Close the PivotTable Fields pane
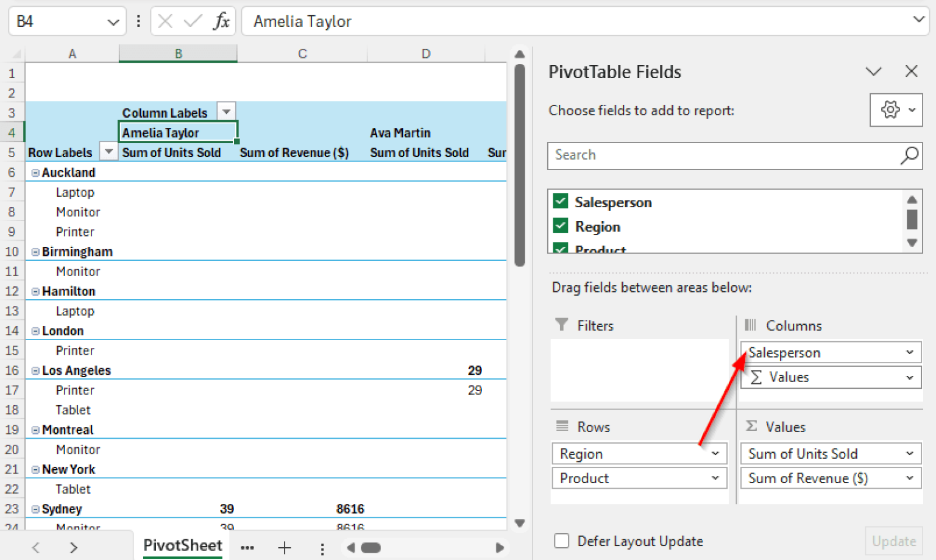 click(x=911, y=71)
